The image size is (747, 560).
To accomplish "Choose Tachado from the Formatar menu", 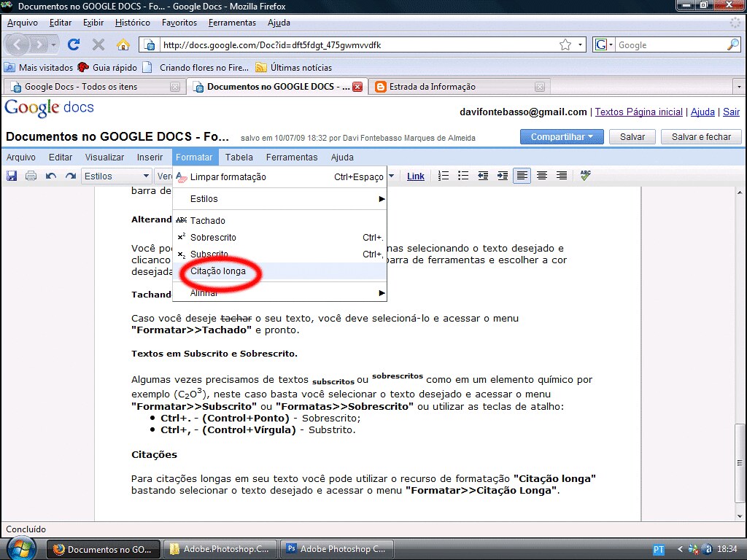I will 279,220.
